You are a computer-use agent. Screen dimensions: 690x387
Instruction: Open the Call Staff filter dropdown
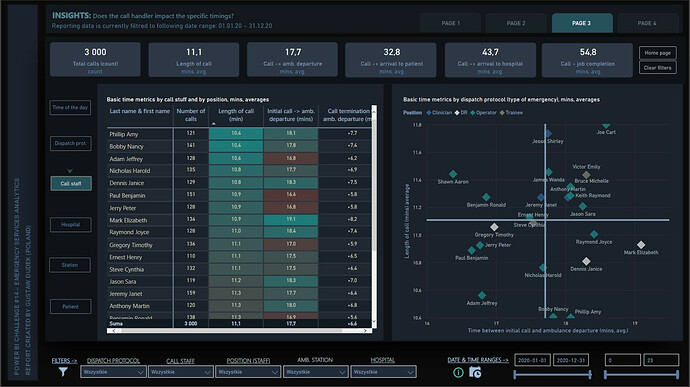(x=180, y=372)
